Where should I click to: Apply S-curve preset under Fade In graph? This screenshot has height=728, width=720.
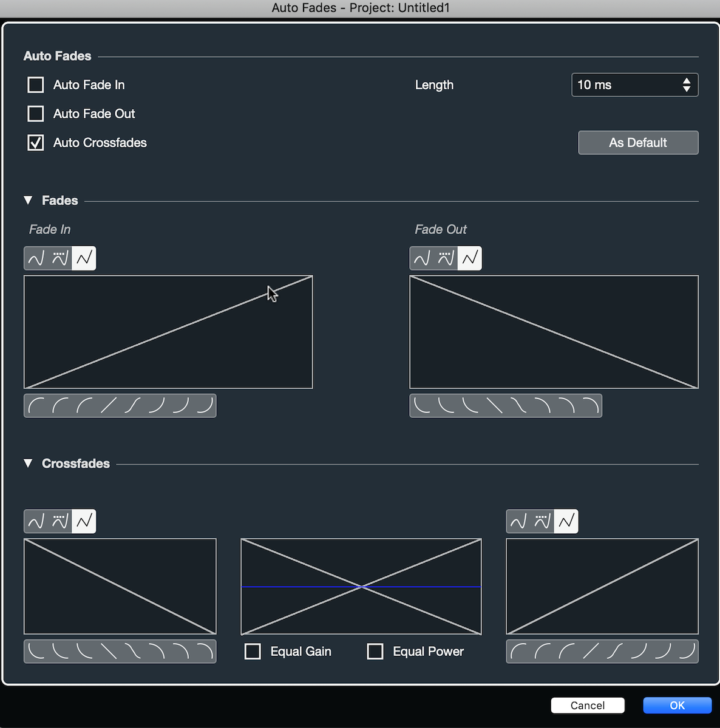coord(132,406)
